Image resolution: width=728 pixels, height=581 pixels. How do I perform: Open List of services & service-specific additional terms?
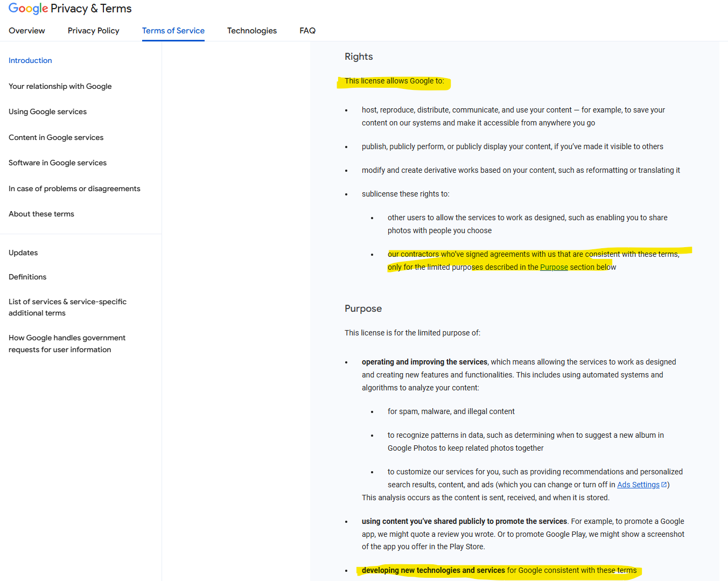tap(67, 307)
